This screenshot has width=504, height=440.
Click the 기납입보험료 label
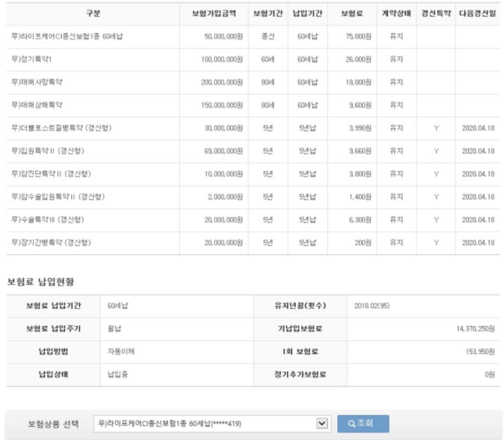(x=301, y=329)
